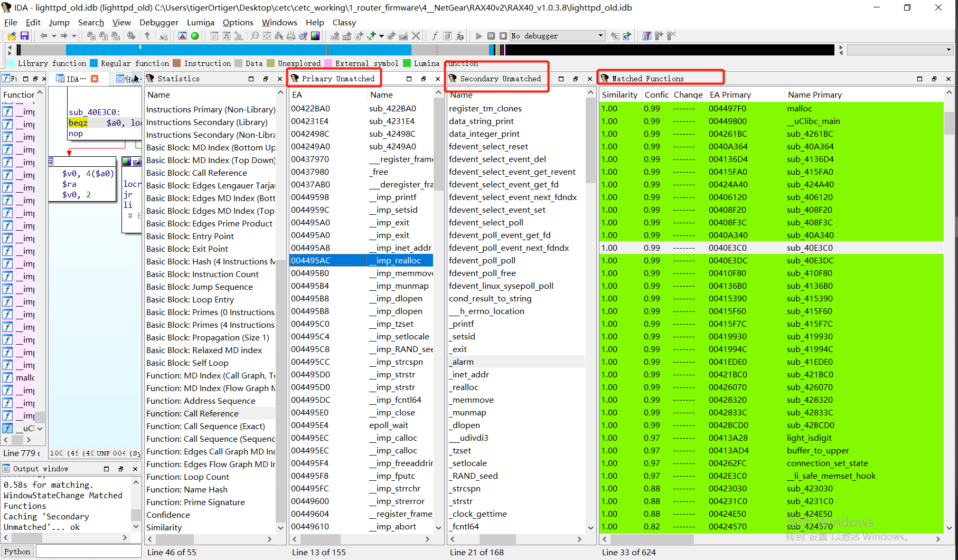This screenshot has width=958, height=560.
Task: Click the red warning triangle icon
Action: 182,36
